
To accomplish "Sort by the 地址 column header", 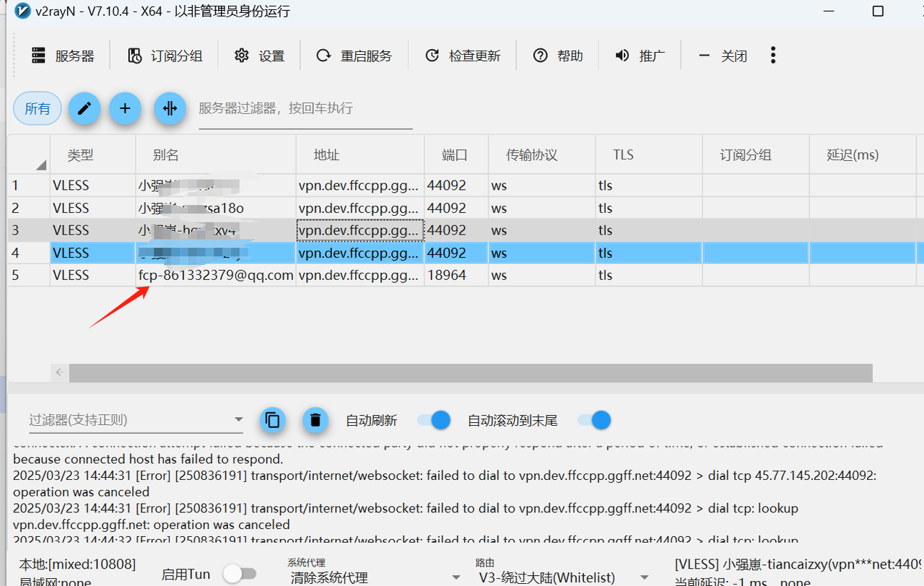I will [360, 154].
